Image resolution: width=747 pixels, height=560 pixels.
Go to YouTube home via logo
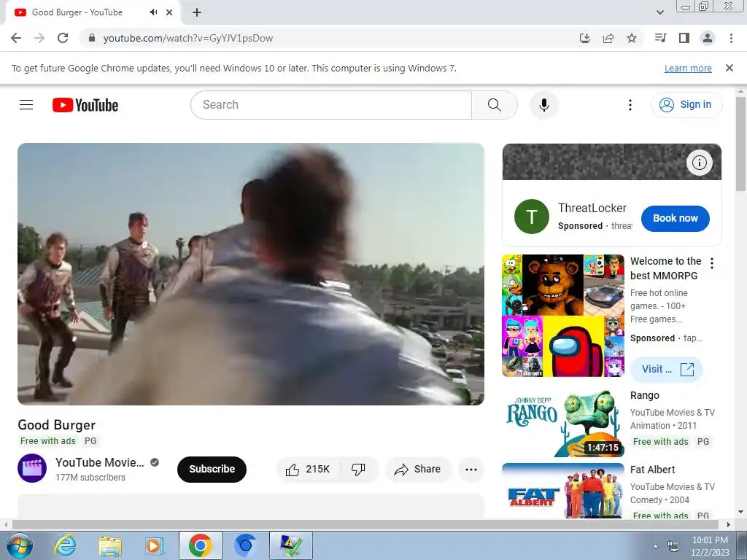coord(85,105)
